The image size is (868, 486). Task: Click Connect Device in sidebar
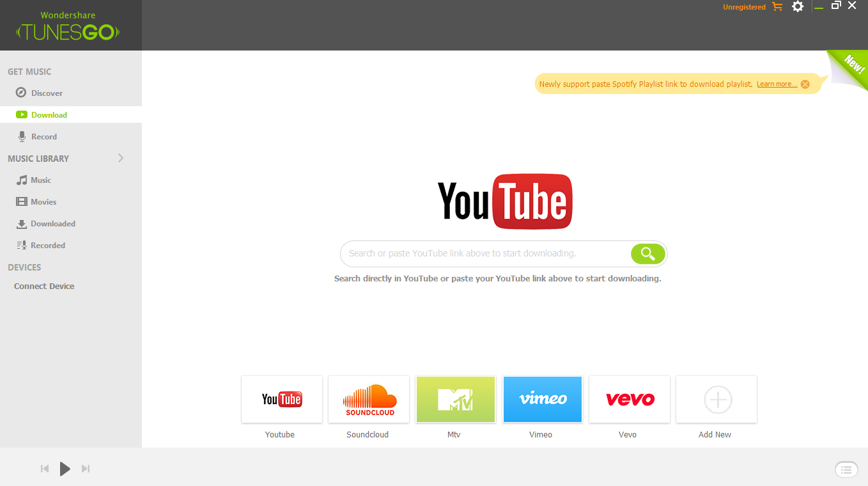44,286
